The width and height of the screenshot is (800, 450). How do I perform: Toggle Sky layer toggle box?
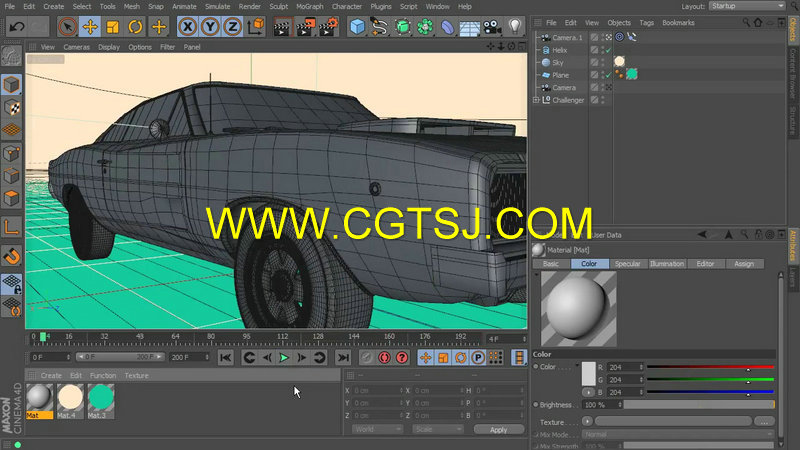[594, 62]
